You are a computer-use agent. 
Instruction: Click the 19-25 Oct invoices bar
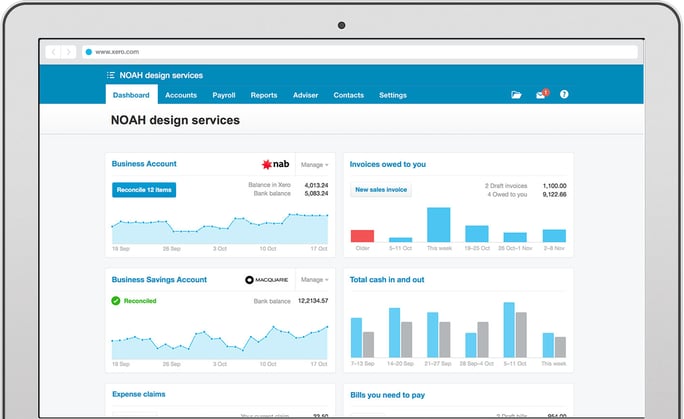coord(477,234)
